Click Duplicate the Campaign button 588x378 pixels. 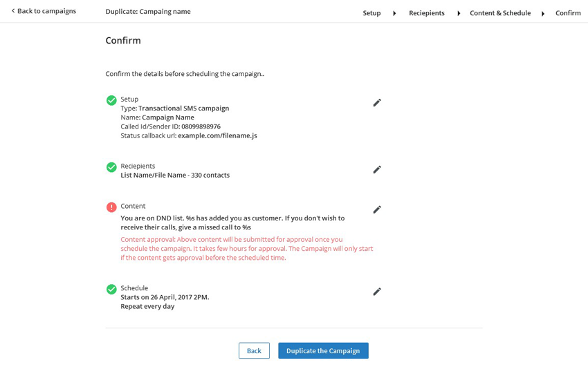[x=323, y=350]
